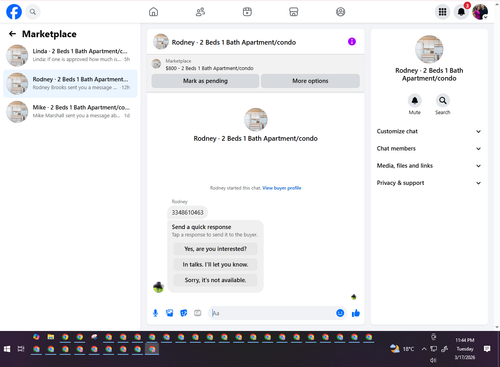Open the apps grid menu icon
The width and height of the screenshot is (500, 367).
442,12
